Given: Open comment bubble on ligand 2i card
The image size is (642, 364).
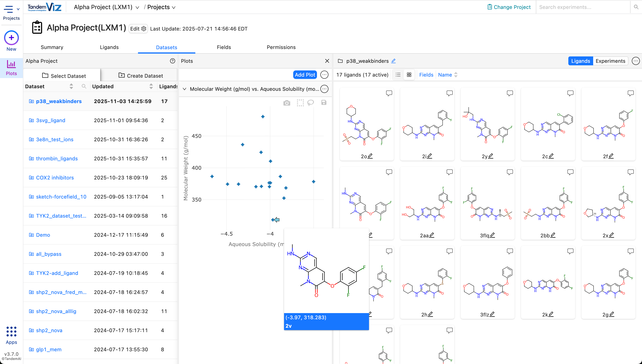Looking at the screenshot, I should pos(449,93).
